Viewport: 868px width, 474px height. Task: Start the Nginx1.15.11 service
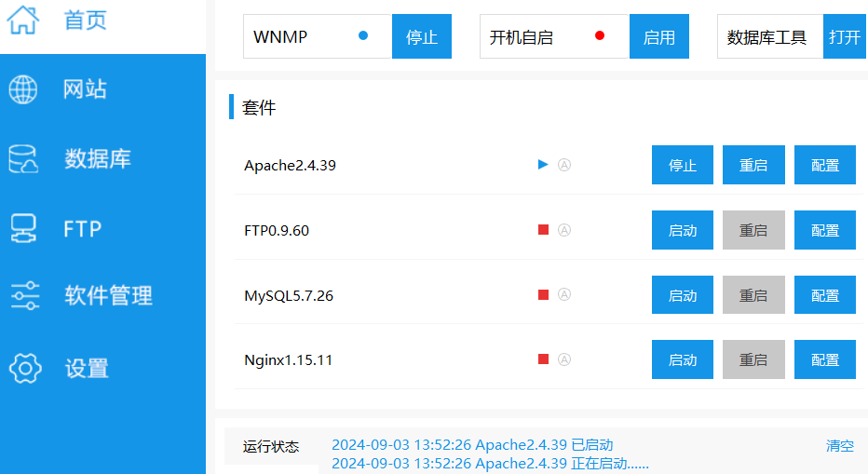[683, 359]
